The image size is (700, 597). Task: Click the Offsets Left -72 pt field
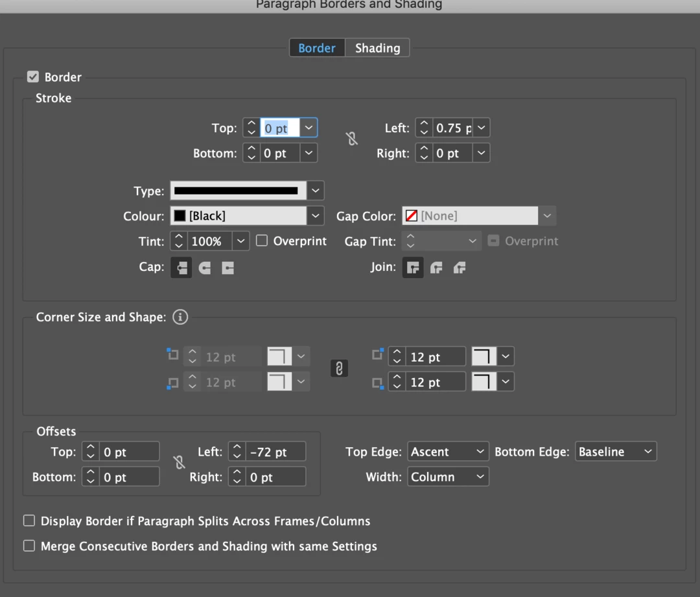275,451
